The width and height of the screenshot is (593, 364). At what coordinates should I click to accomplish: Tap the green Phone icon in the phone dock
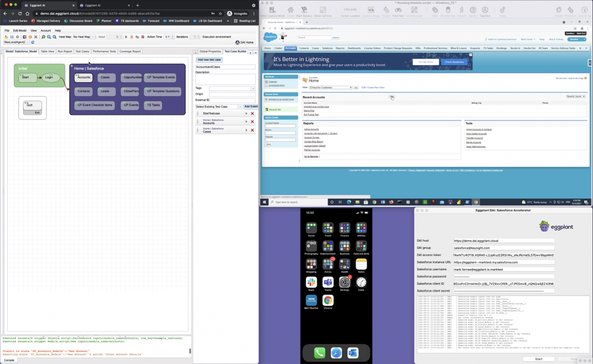(x=320, y=352)
